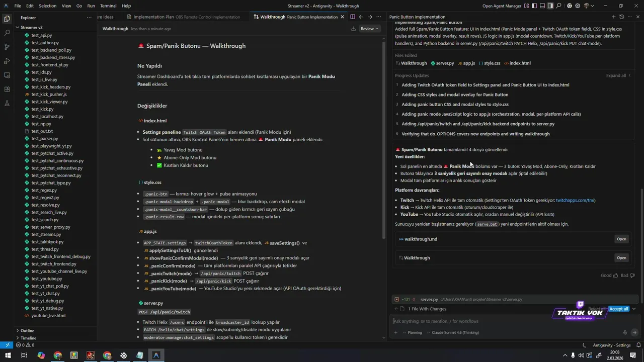Open the Windows Start menu
The image size is (644, 362).
(8, 355)
